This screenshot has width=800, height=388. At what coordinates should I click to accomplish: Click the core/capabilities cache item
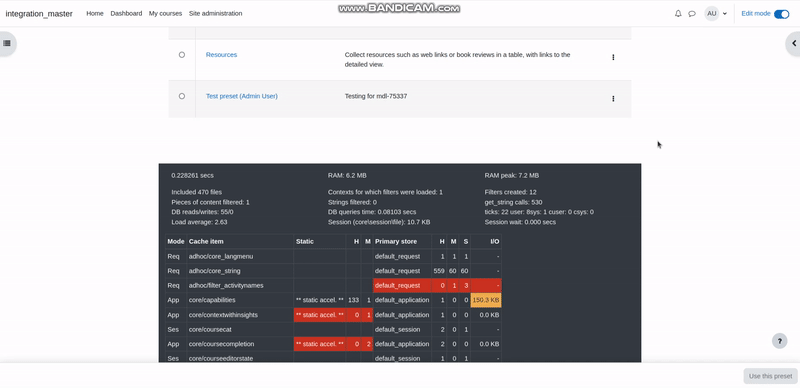pos(212,300)
